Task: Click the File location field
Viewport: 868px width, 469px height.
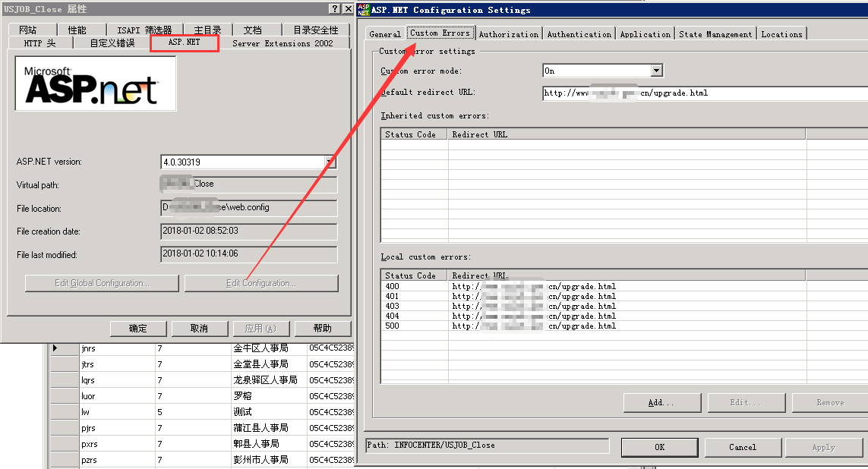Action: [x=248, y=208]
